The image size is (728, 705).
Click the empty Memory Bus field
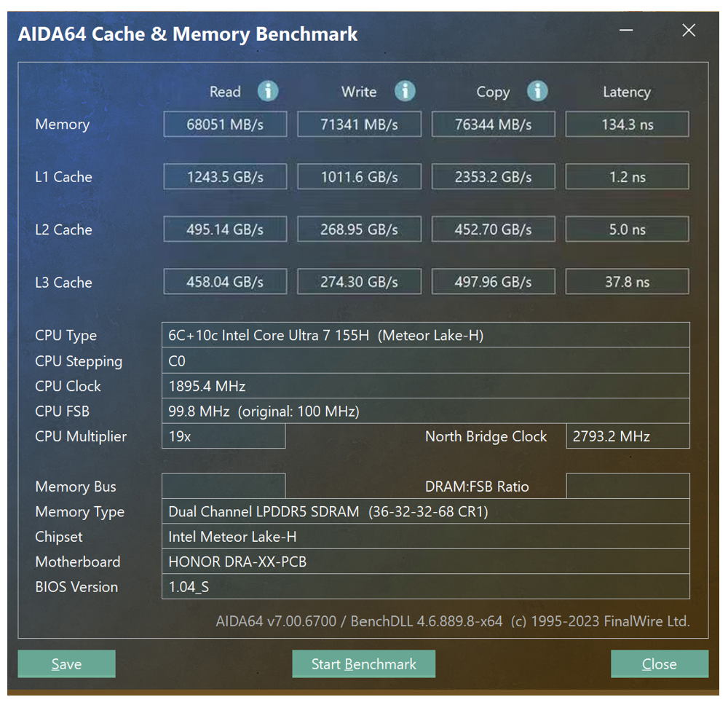(x=223, y=486)
